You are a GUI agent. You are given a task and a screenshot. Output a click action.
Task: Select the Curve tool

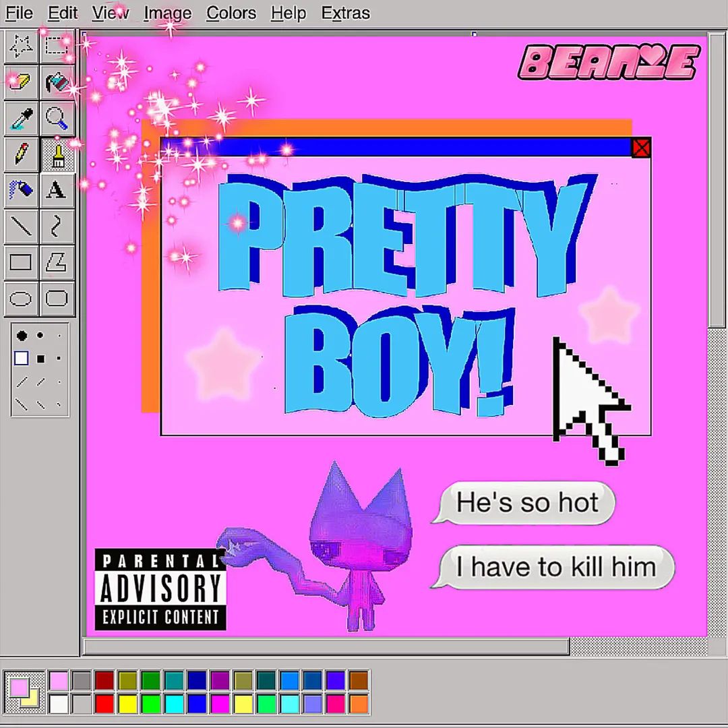(57, 226)
